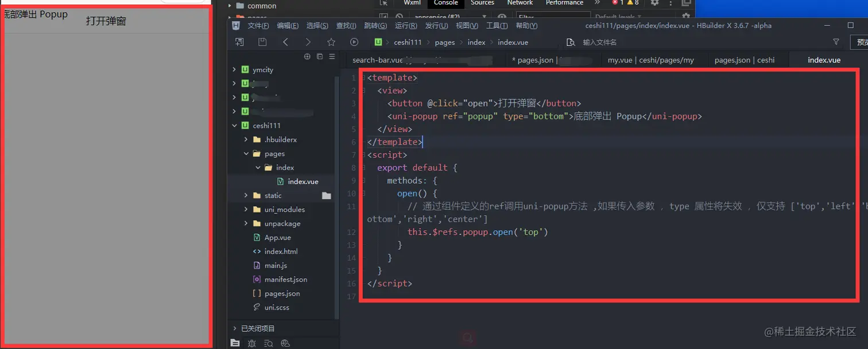Screen dimensions: 868x349
Task: Click ceshi111 in the breadcrumb
Action: [x=408, y=42]
